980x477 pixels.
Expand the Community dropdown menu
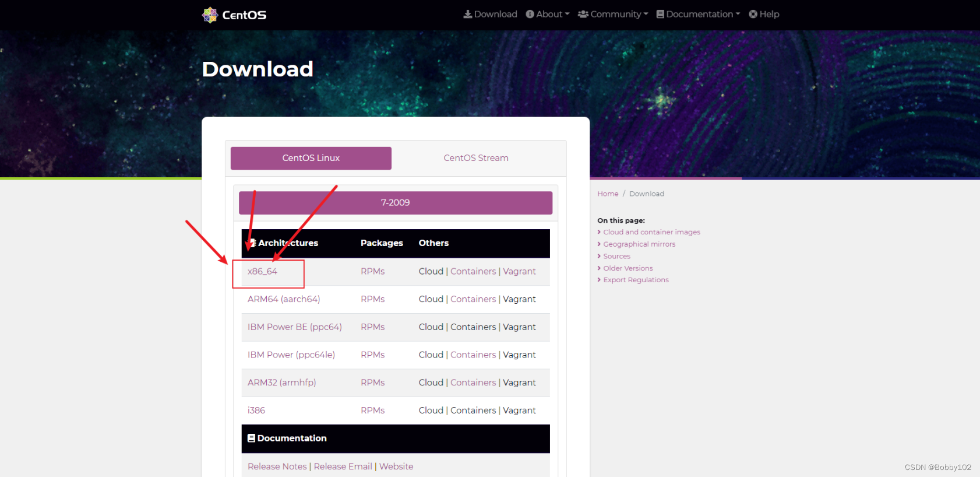click(613, 14)
